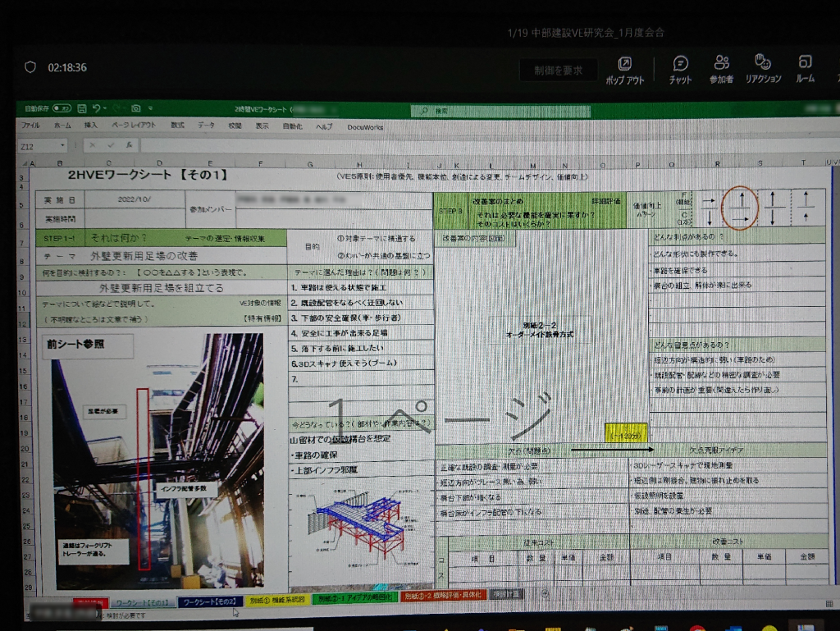The width and height of the screenshot is (840, 631).
Task: Click the STEP 1-1 green header cell
Action: pos(162,238)
